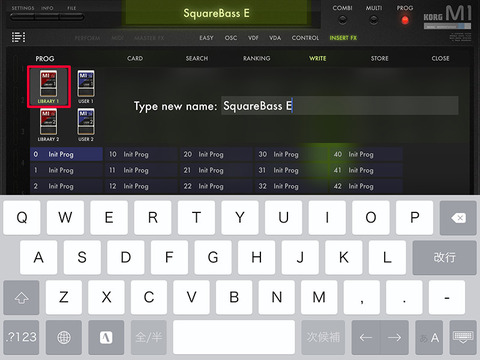The image size is (480, 360).
Task: Open the RANKING browser tab
Action: [256, 58]
